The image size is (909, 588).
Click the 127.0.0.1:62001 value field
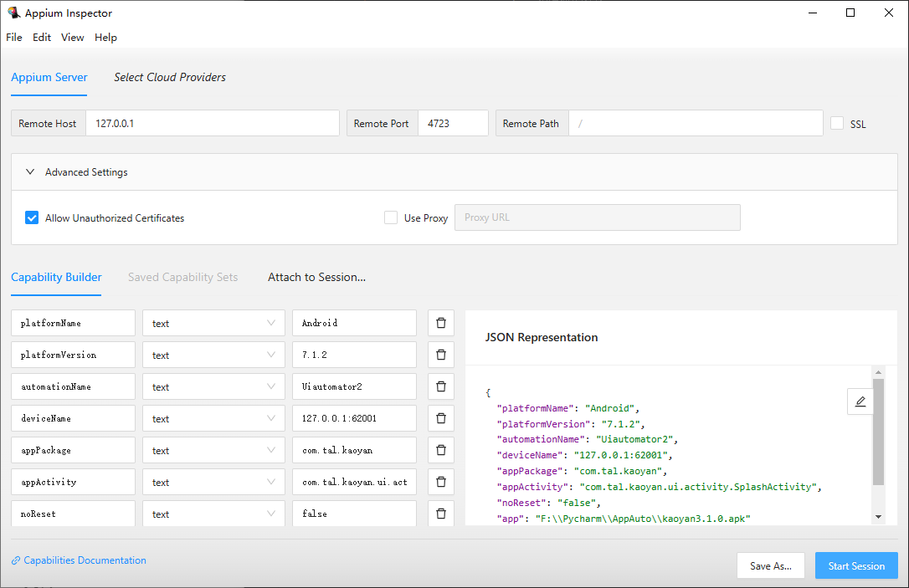coord(354,418)
